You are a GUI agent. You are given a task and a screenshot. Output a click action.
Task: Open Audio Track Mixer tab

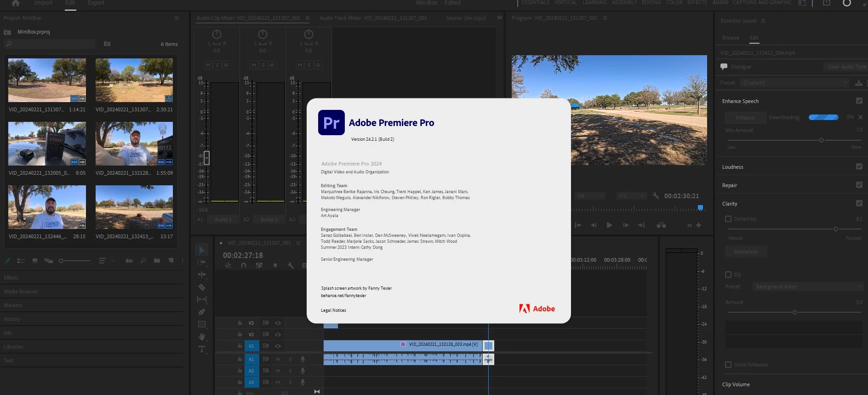[x=373, y=18]
